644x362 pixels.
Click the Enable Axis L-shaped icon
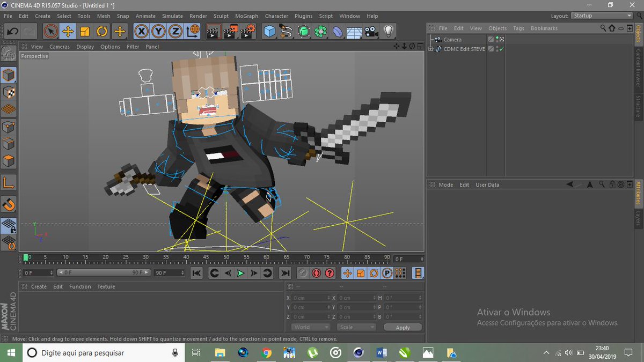[9, 182]
